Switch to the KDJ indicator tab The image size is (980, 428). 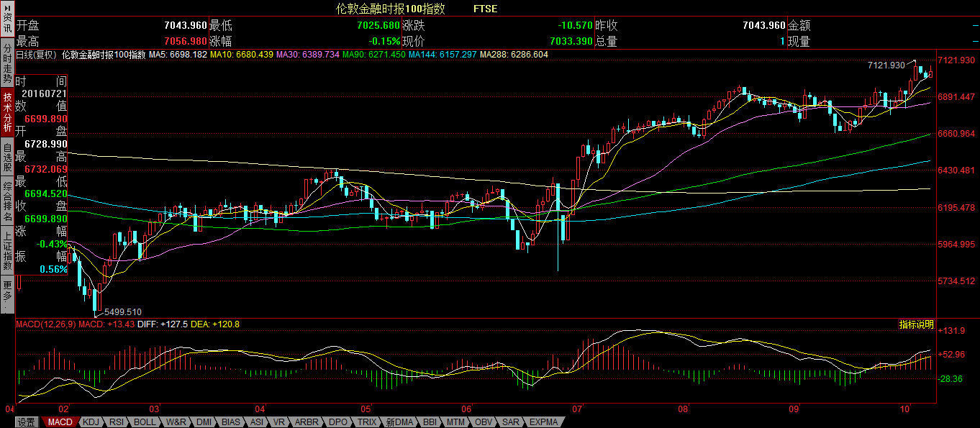pos(91,422)
